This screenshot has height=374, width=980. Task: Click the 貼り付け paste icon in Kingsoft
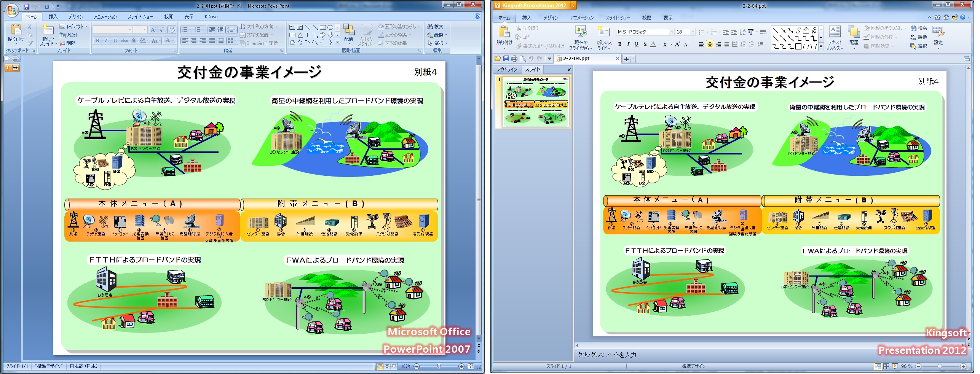[504, 31]
